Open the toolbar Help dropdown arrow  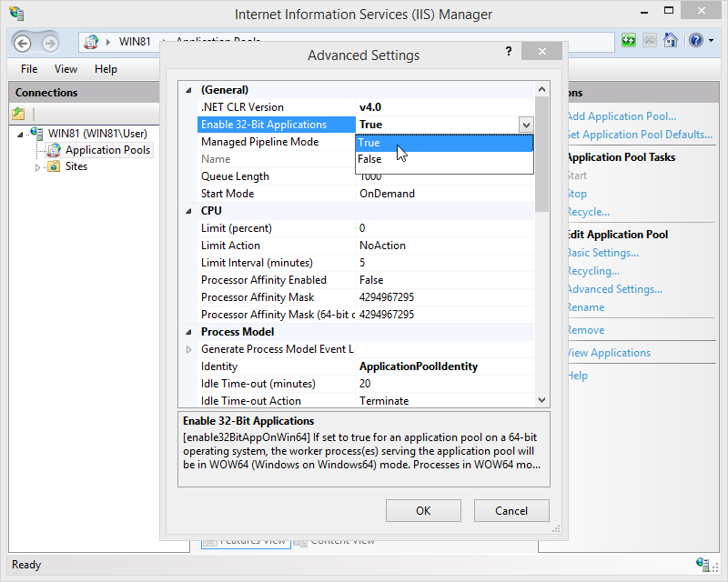711,41
